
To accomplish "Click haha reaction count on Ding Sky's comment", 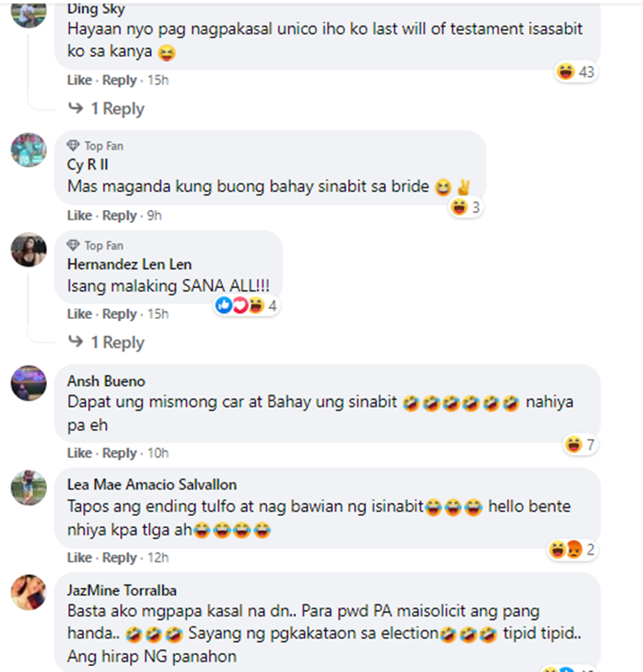I will pos(576,72).
